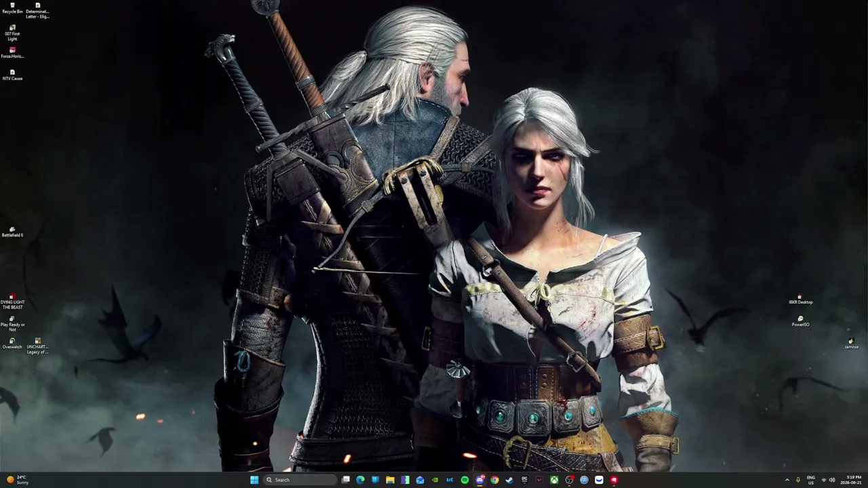Open the weather widget showing 24°C Sunny
The height and width of the screenshot is (488, 868).
pyautogui.click(x=17, y=480)
